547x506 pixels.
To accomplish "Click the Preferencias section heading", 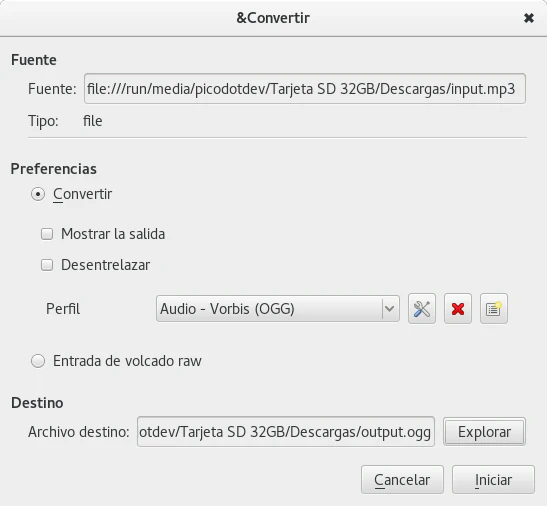I will [x=54, y=169].
